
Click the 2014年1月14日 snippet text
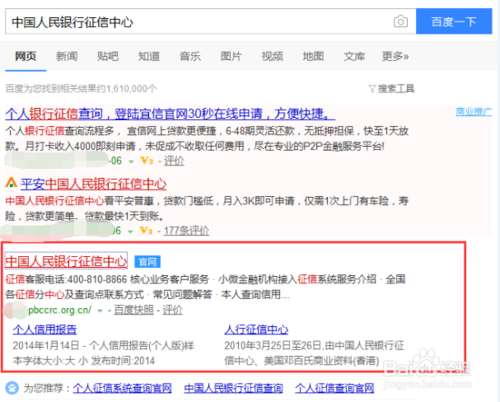click(x=46, y=345)
